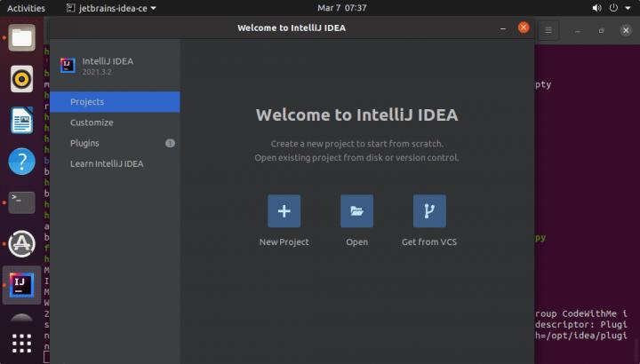Screen dimensions: 640x364
Task: Open Files from the Ubuntu dock
Action: (21, 37)
